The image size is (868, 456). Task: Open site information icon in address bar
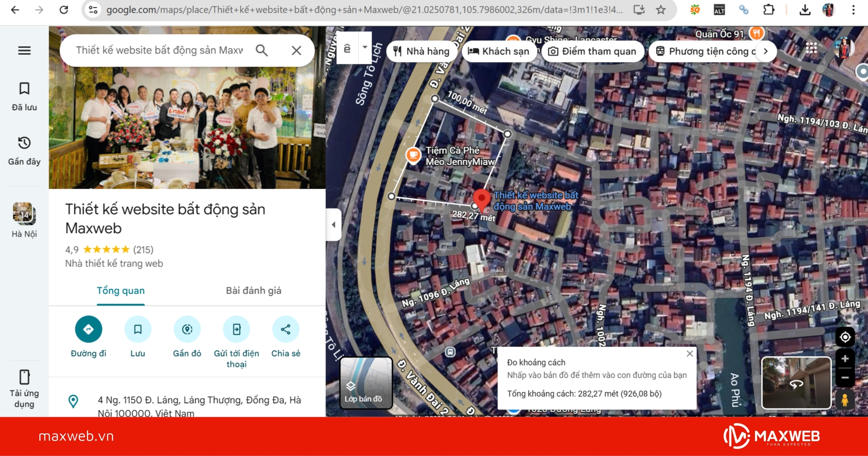93,10
